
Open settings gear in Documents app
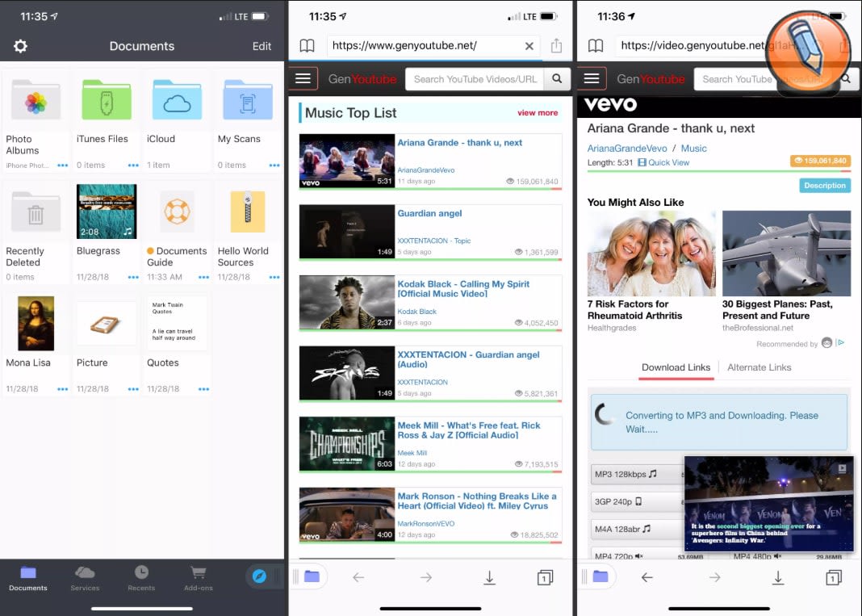20,46
